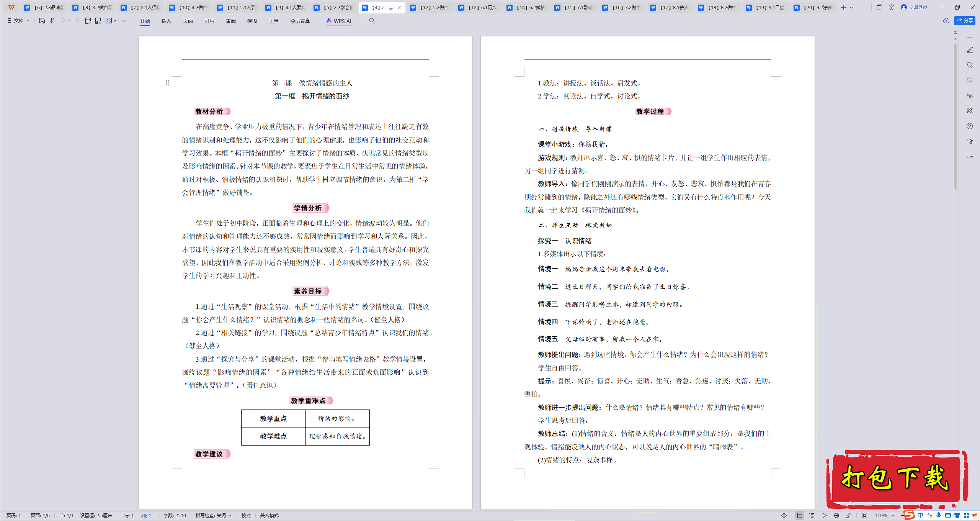Click the redo arrow icon
This screenshot has width=980, height=521.
coord(78,21)
